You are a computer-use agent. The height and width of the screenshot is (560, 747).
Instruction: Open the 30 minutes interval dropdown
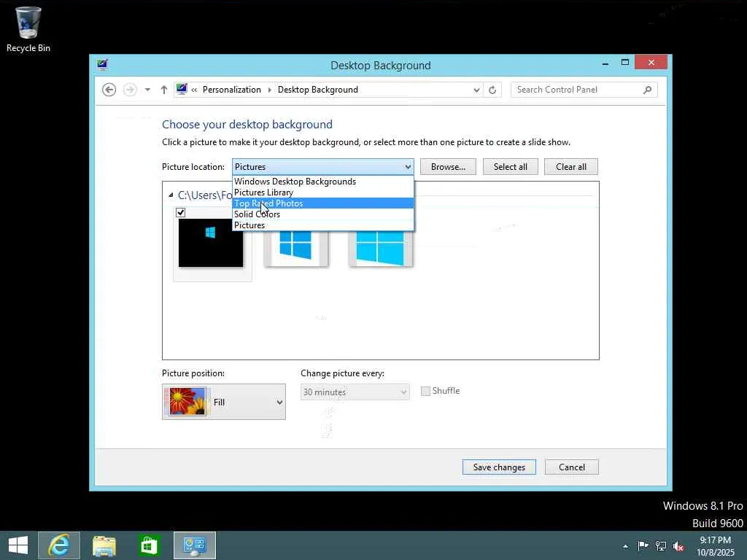pos(355,392)
